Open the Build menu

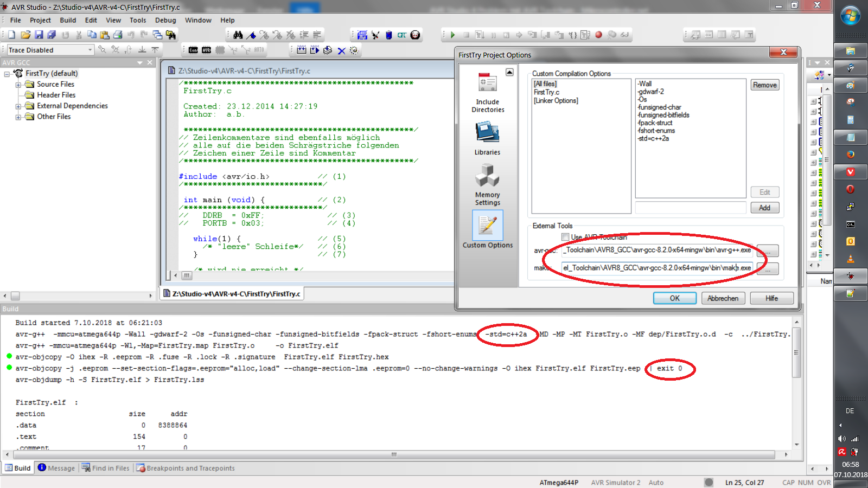68,20
